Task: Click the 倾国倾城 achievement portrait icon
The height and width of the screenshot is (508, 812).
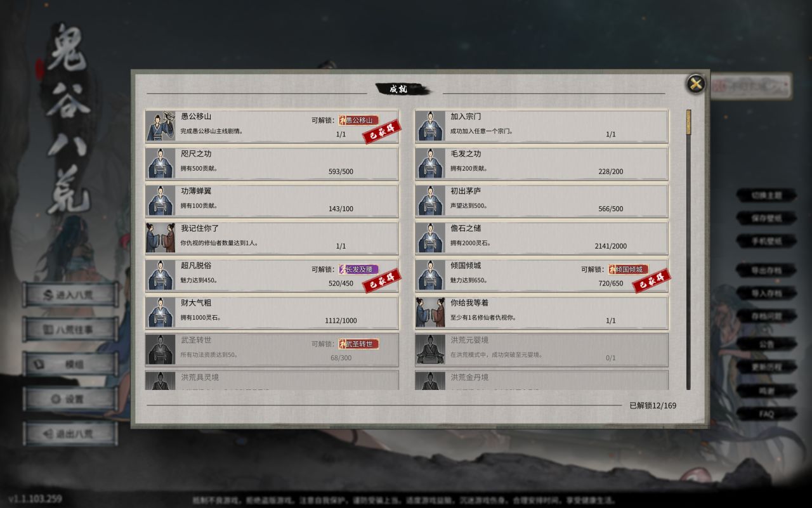Action: (x=431, y=275)
